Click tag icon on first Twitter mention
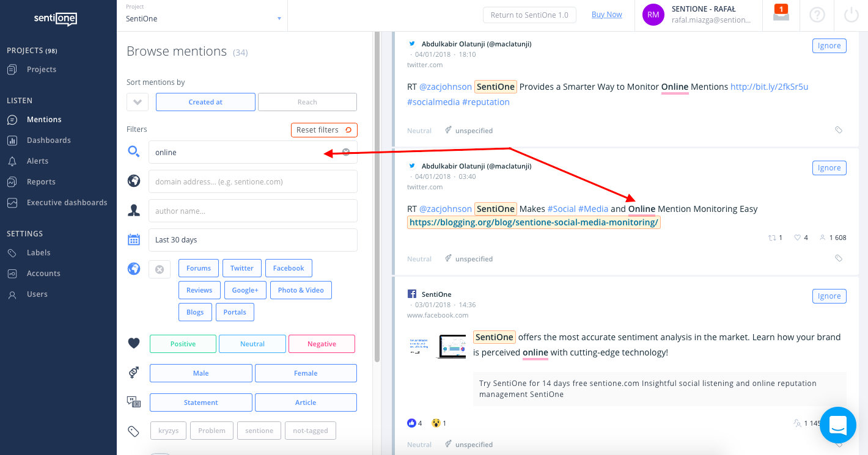The image size is (868, 455). (x=839, y=130)
